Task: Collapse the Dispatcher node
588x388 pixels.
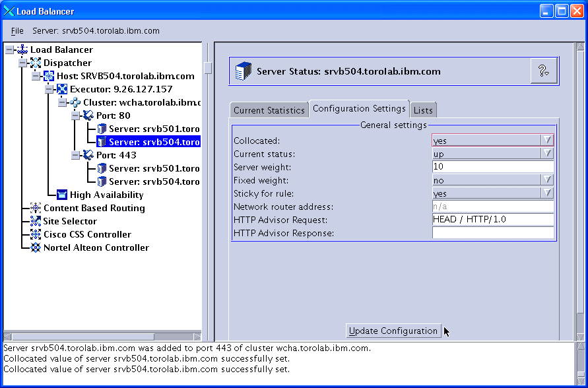Action: point(23,63)
